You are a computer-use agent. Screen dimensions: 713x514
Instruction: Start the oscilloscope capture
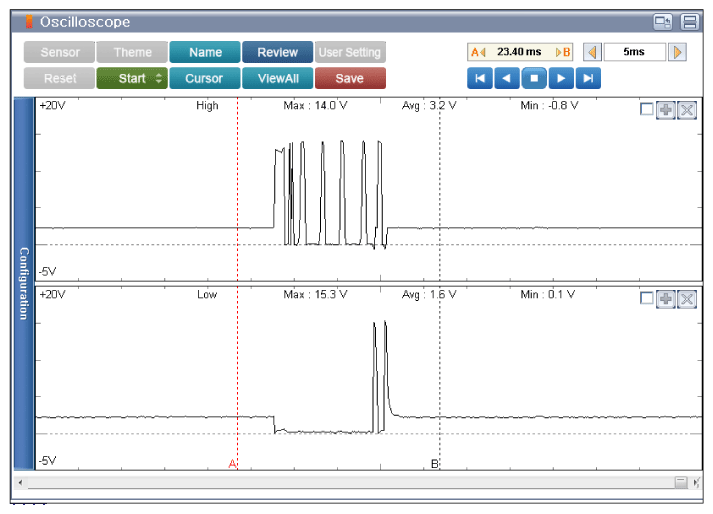pos(132,78)
